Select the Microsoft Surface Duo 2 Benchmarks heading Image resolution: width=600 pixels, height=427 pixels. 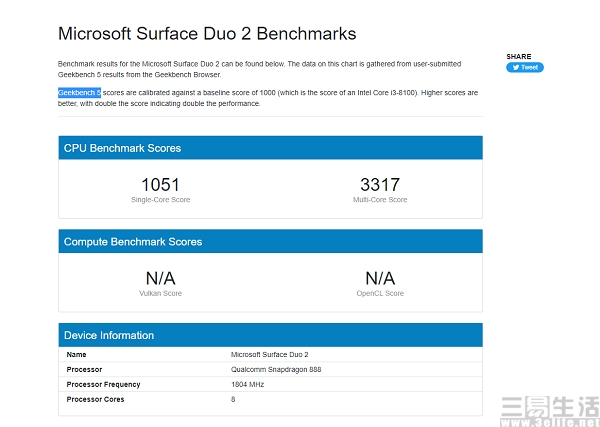tap(207, 34)
